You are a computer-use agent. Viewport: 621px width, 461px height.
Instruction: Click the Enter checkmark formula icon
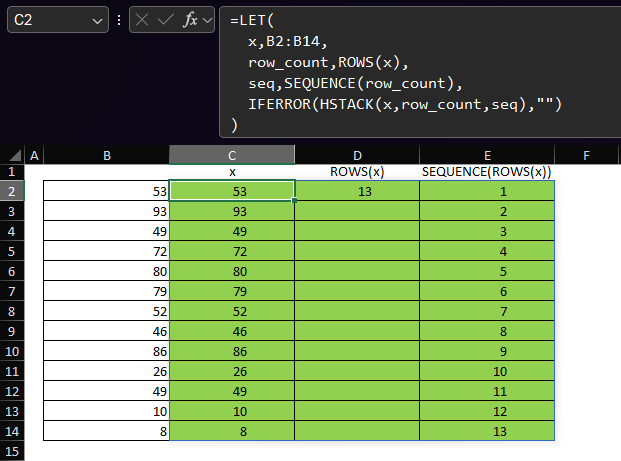click(166, 20)
